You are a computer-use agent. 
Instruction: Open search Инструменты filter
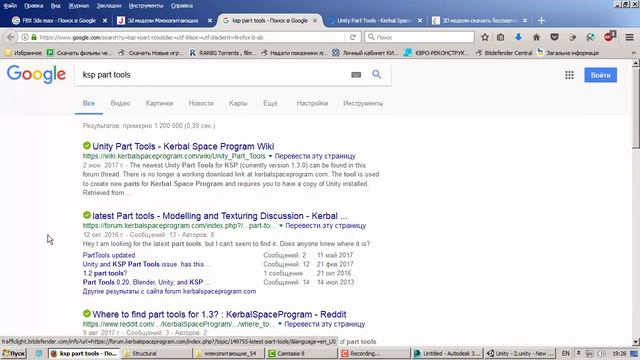(x=363, y=103)
